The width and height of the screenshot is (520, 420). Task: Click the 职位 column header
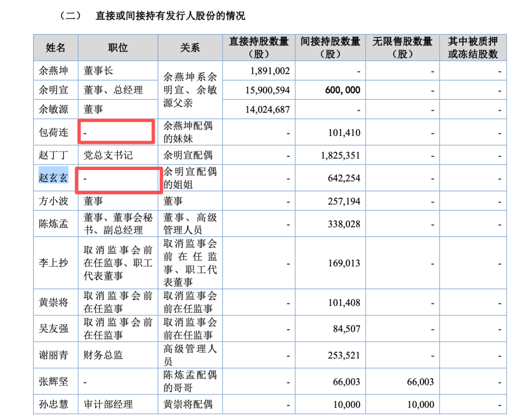(x=118, y=48)
